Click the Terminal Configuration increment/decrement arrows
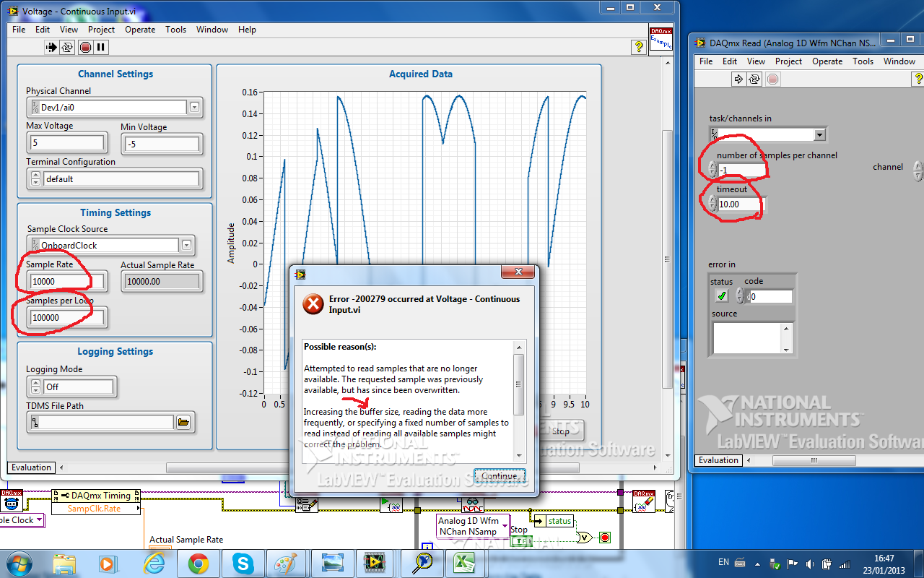 (x=34, y=179)
